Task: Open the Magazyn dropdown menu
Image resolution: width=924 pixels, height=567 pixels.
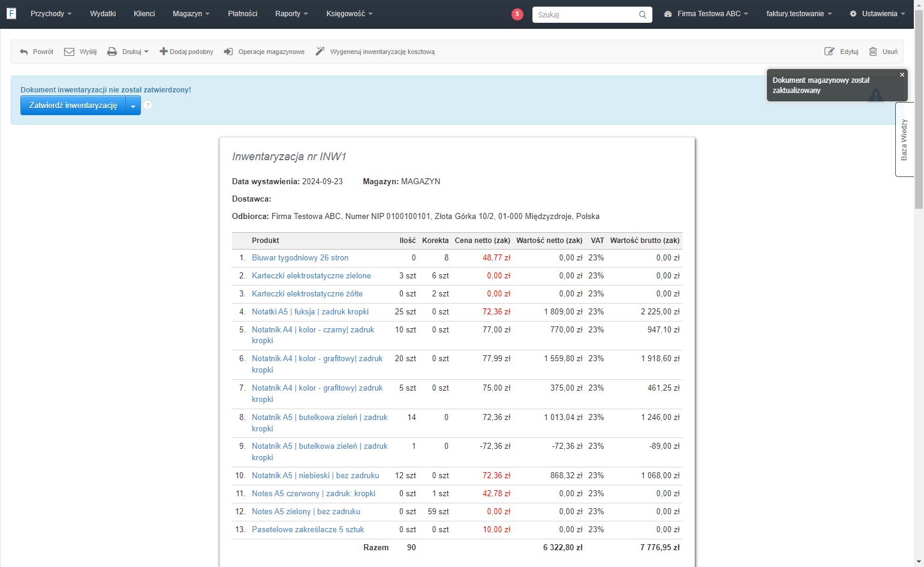Action: pyautogui.click(x=191, y=14)
